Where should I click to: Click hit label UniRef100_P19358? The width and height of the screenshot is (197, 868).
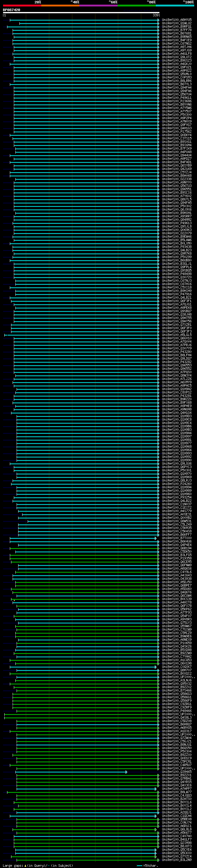[177, 558]
